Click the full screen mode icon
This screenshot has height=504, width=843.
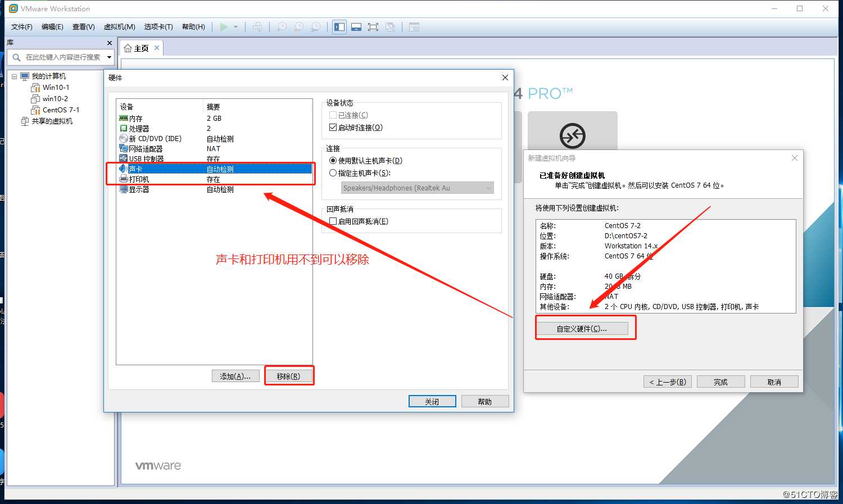point(373,27)
